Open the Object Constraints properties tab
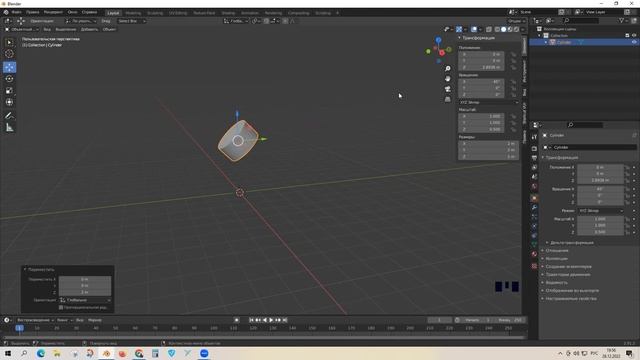Screen dimensions: 640x360 pos(534,236)
